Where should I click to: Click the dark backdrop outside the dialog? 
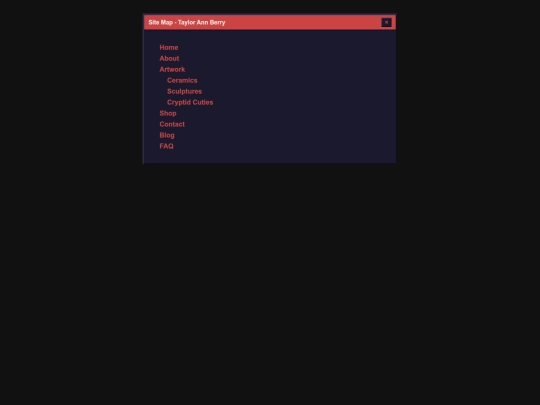tap(269, 276)
